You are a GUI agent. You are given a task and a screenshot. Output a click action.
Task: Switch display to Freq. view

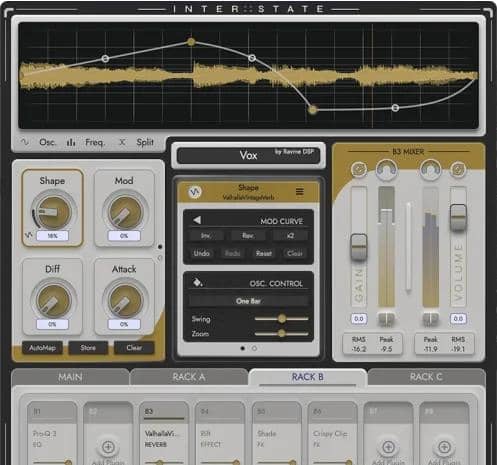[86, 142]
